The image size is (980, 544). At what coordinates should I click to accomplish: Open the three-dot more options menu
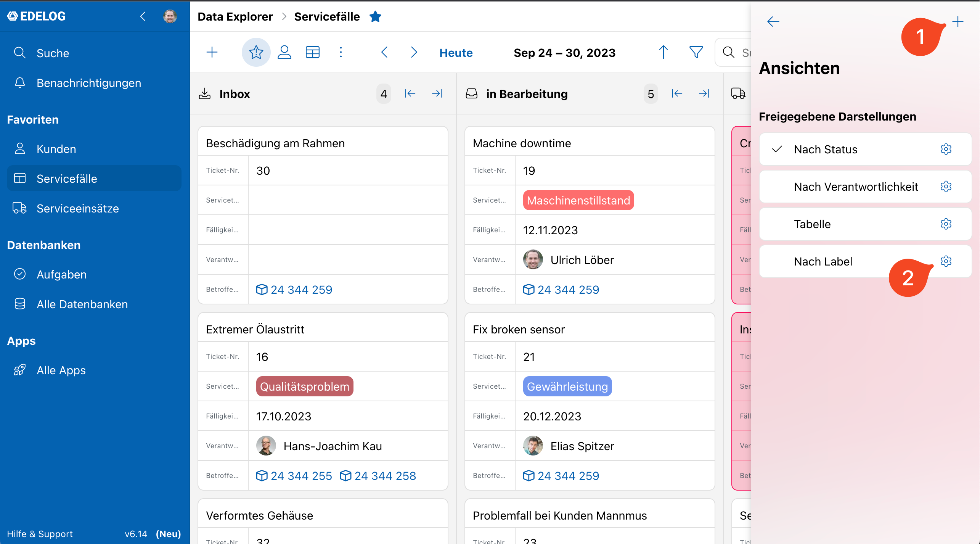pos(341,52)
